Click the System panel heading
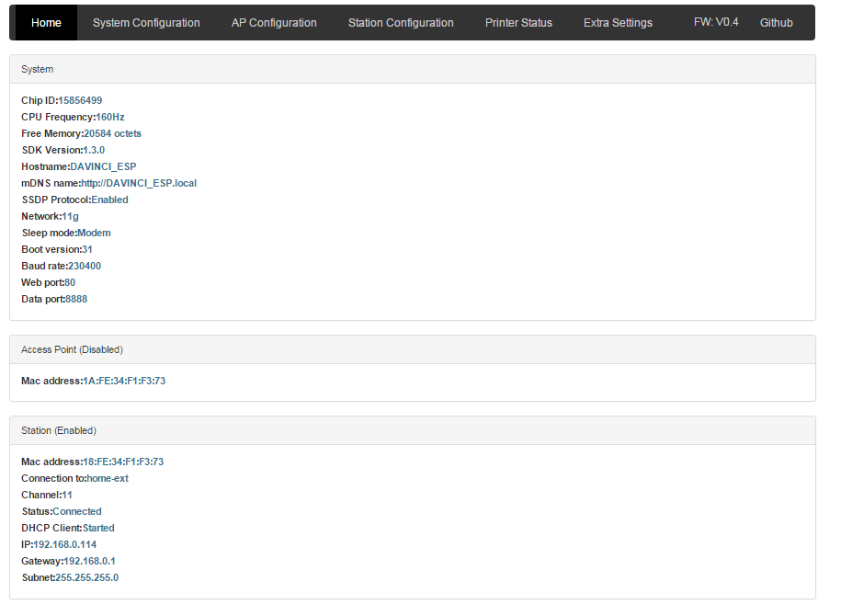 (38, 69)
